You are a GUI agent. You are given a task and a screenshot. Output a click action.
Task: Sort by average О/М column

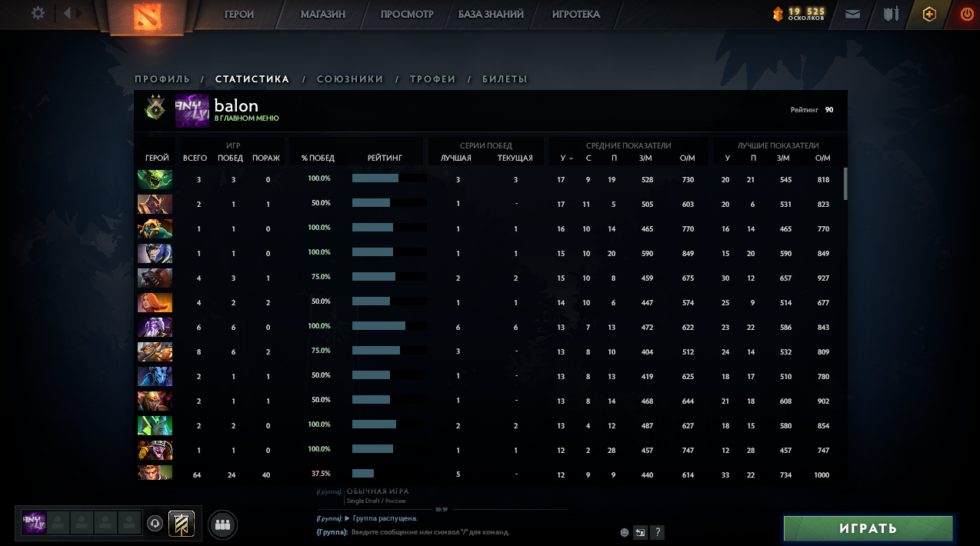coord(688,158)
